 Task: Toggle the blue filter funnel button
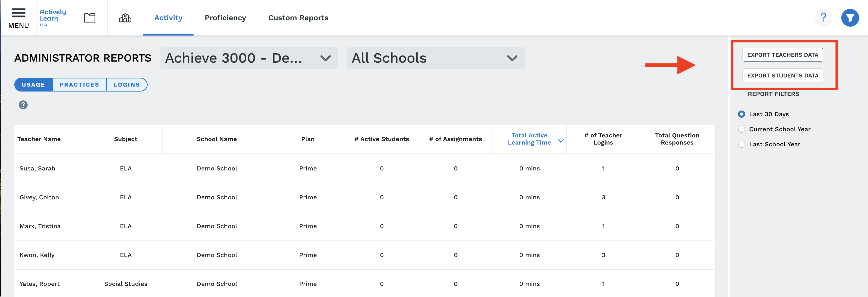tap(850, 18)
